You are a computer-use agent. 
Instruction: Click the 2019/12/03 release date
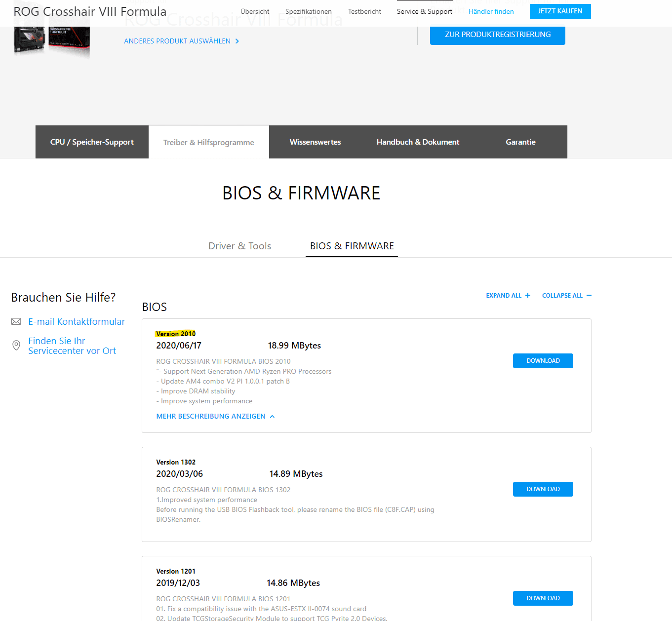tap(178, 583)
